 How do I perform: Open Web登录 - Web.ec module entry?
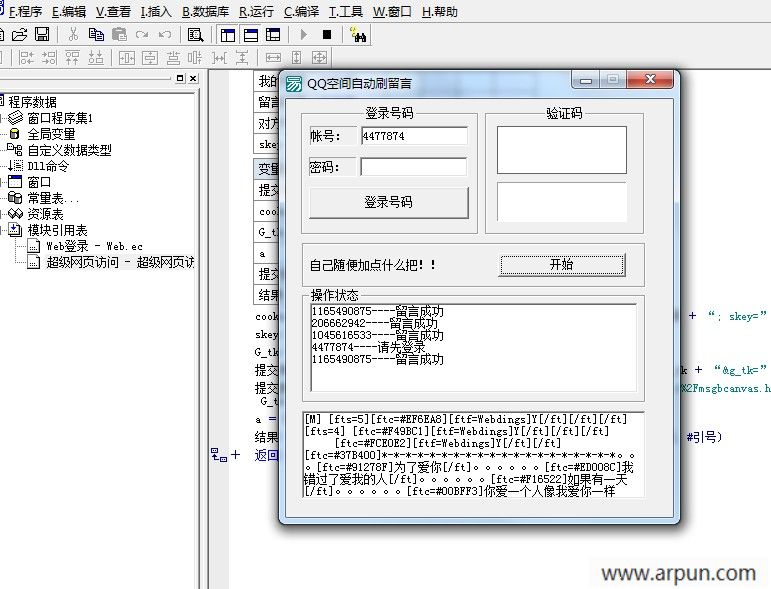94,246
